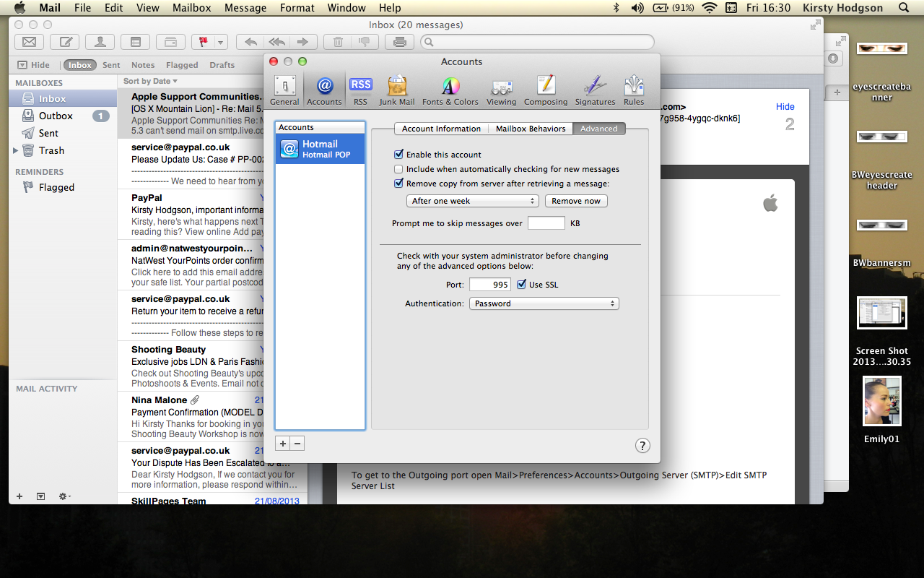Compose a new message with the pencil icon
This screenshot has height=578, width=924.
tap(66, 42)
